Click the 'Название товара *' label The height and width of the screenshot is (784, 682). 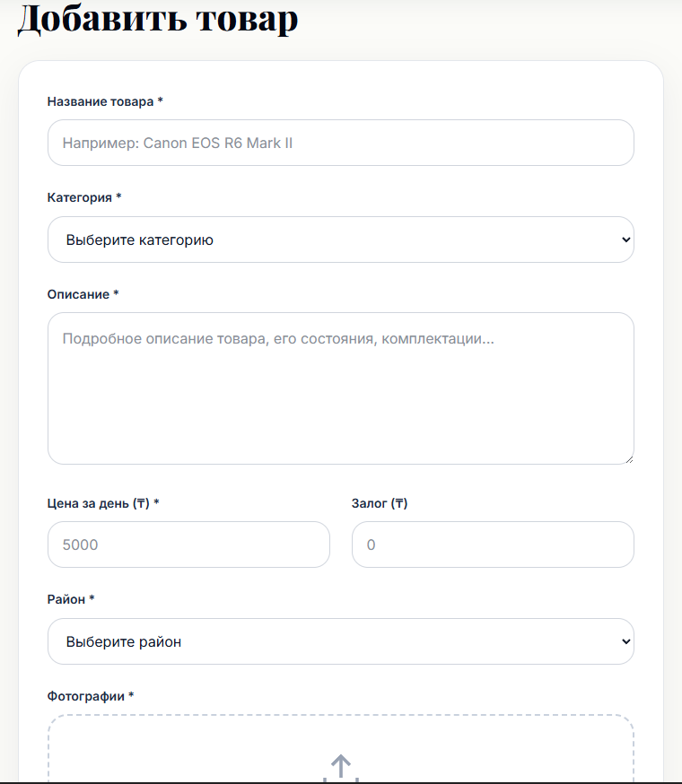point(105,101)
